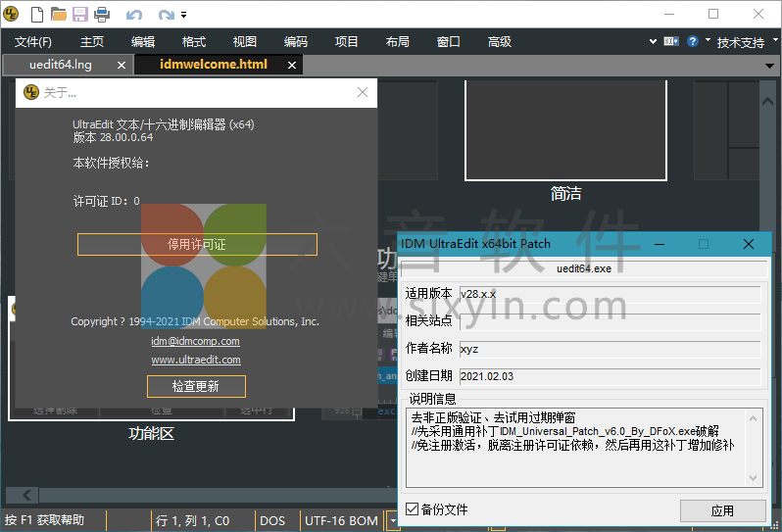Print using the printer icon
The height and width of the screenshot is (532, 782).
[x=102, y=15]
